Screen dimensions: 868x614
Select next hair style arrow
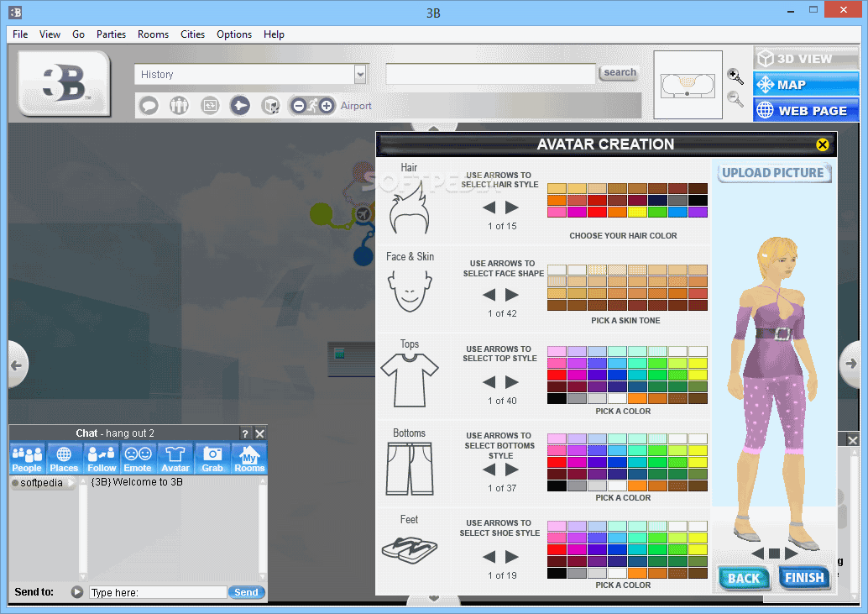(x=512, y=207)
